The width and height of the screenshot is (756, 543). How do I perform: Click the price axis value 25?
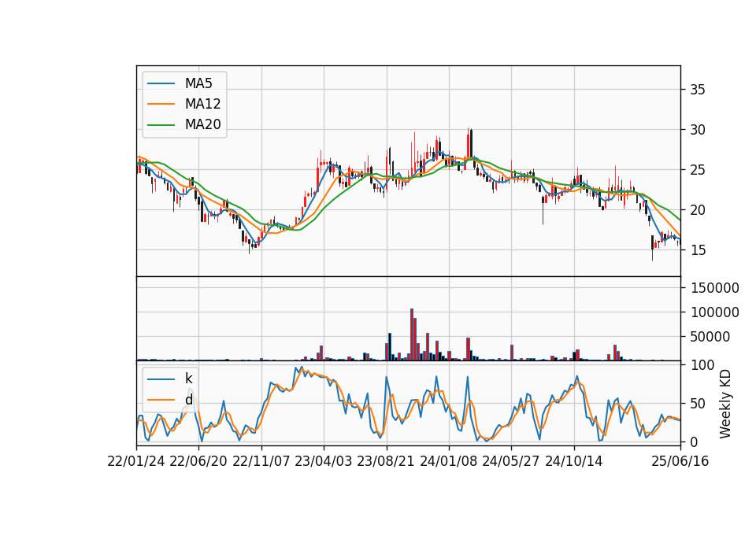click(x=697, y=170)
